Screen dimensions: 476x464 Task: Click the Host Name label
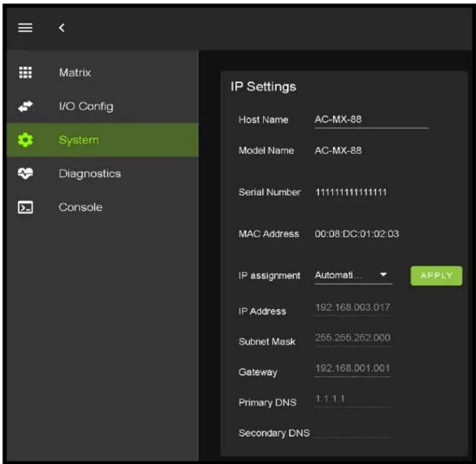263,120
